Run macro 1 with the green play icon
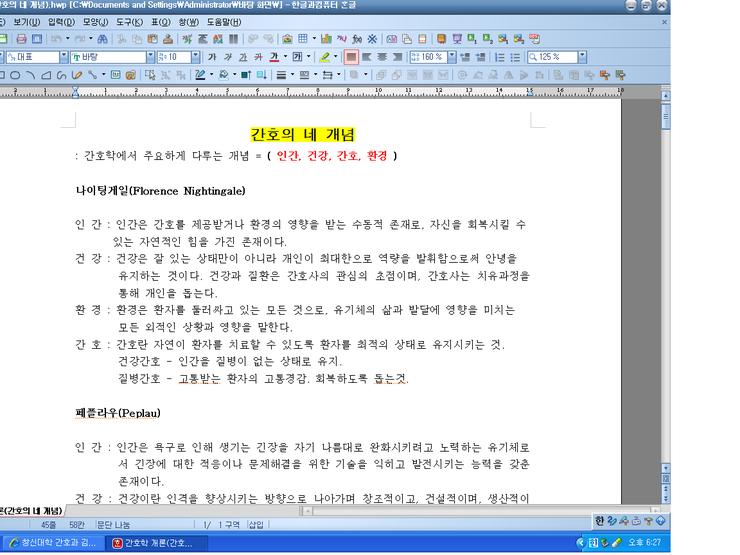The height and width of the screenshot is (555, 740). pos(472,39)
